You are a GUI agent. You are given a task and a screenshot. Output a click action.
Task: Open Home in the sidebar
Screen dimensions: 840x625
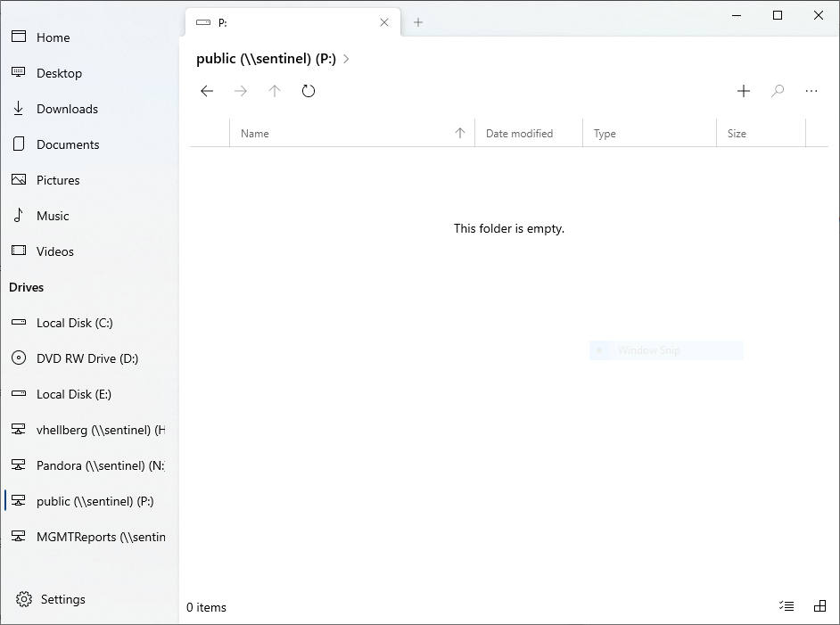coord(89,37)
